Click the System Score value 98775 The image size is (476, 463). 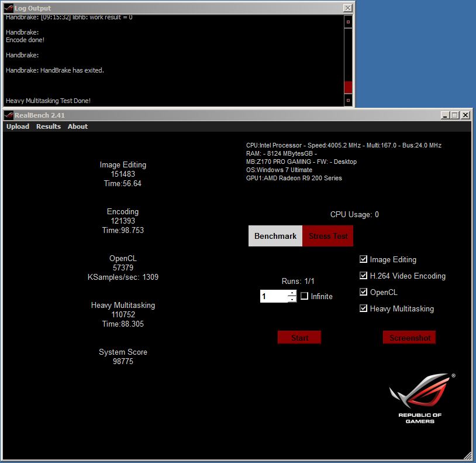pyautogui.click(x=123, y=361)
